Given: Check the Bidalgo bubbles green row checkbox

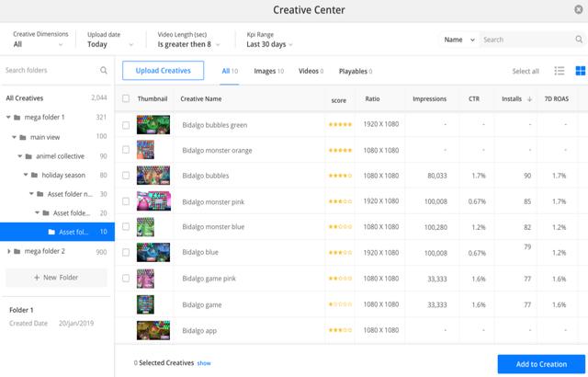Looking at the screenshot, I should 126,124.
